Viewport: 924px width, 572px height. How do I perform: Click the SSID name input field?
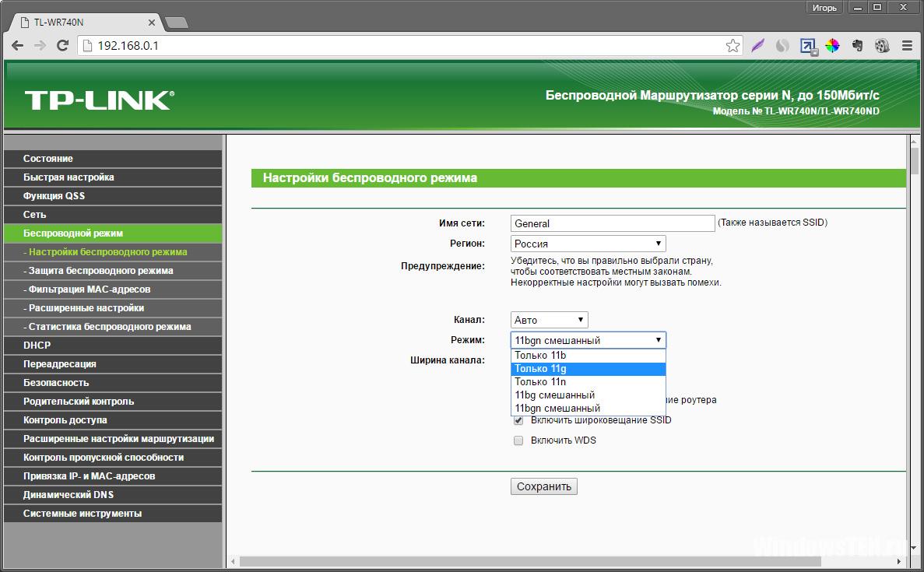click(613, 223)
